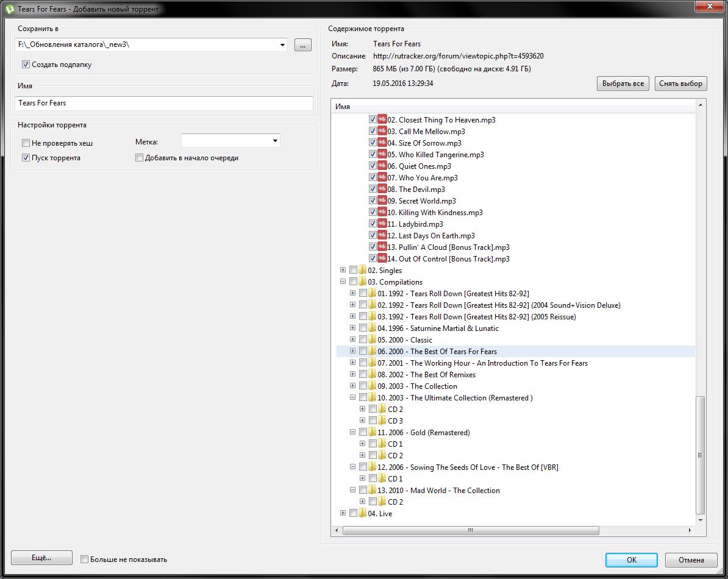Image resolution: width=728 pixels, height=579 pixels.
Task: Click folder icon of 09. 2003 - The Collection
Action: (x=372, y=386)
